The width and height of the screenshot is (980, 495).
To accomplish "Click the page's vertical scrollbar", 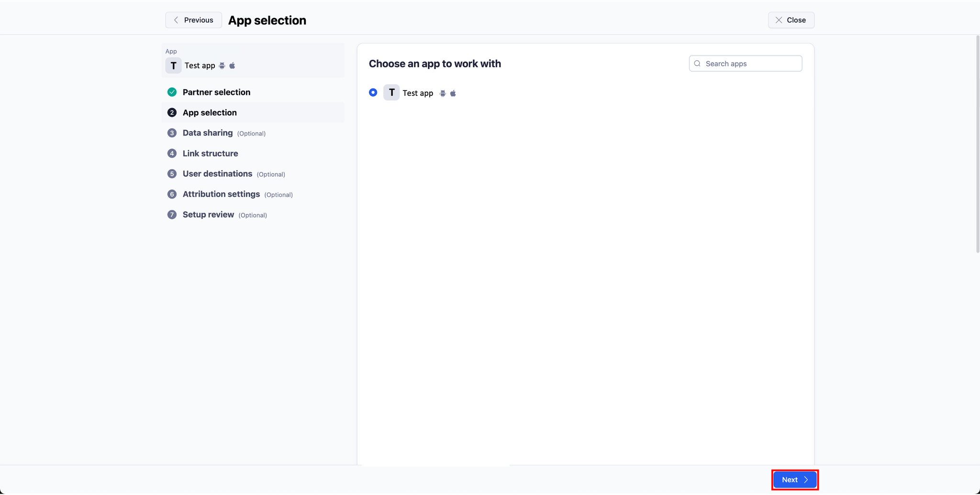I will coord(978,144).
